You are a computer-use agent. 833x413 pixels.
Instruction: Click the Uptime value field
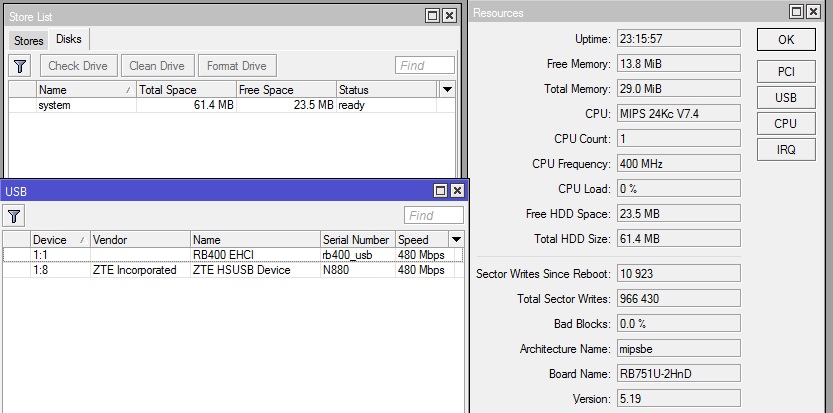(678, 39)
